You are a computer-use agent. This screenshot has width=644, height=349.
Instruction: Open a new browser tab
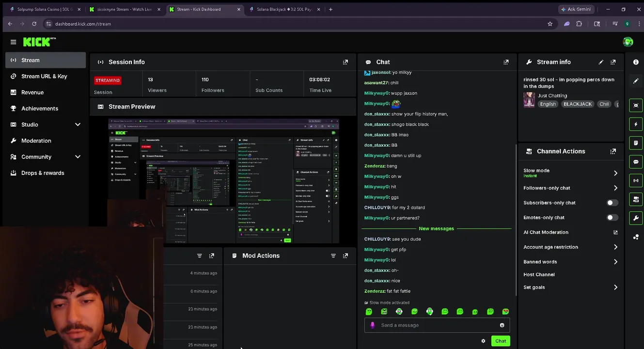[330, 9]
